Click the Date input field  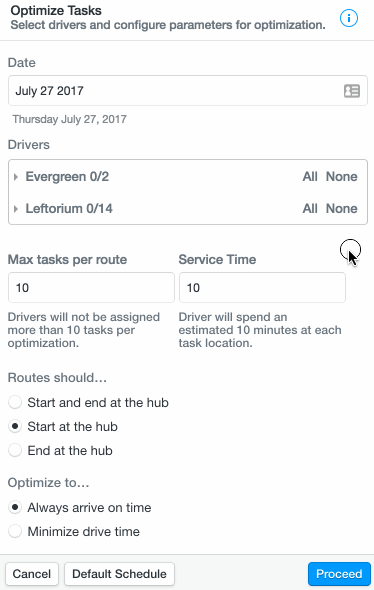(x=188, y=91)
